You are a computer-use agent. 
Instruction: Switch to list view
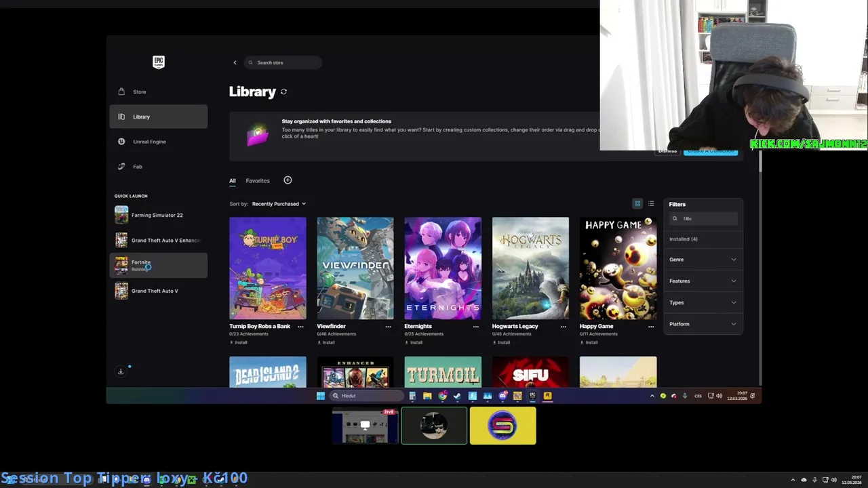coord(651,204)
